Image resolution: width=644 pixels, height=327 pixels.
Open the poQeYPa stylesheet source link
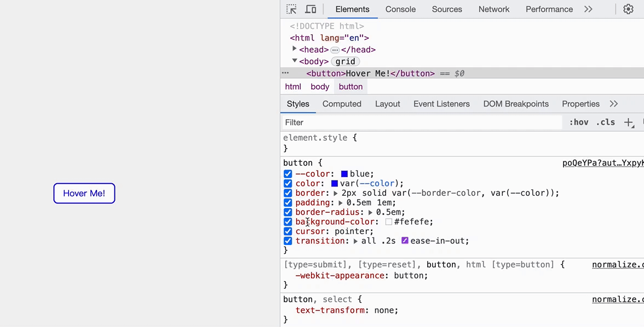[x=603, y=163]
